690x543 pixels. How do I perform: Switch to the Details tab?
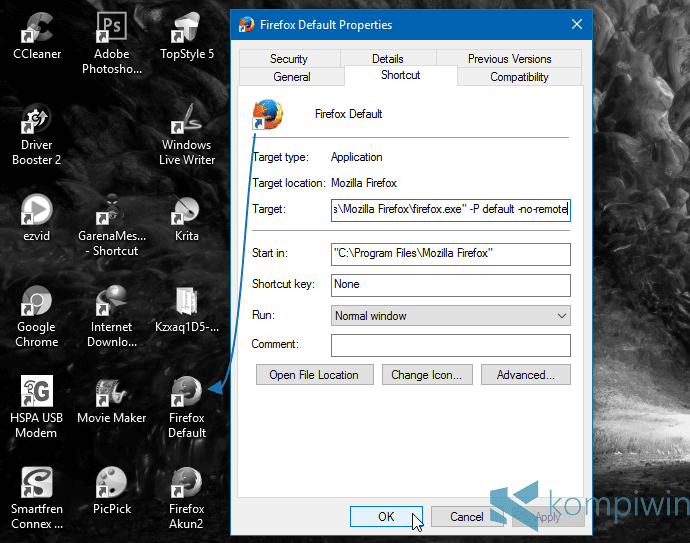pyautogui.click(x=388, y=59)
